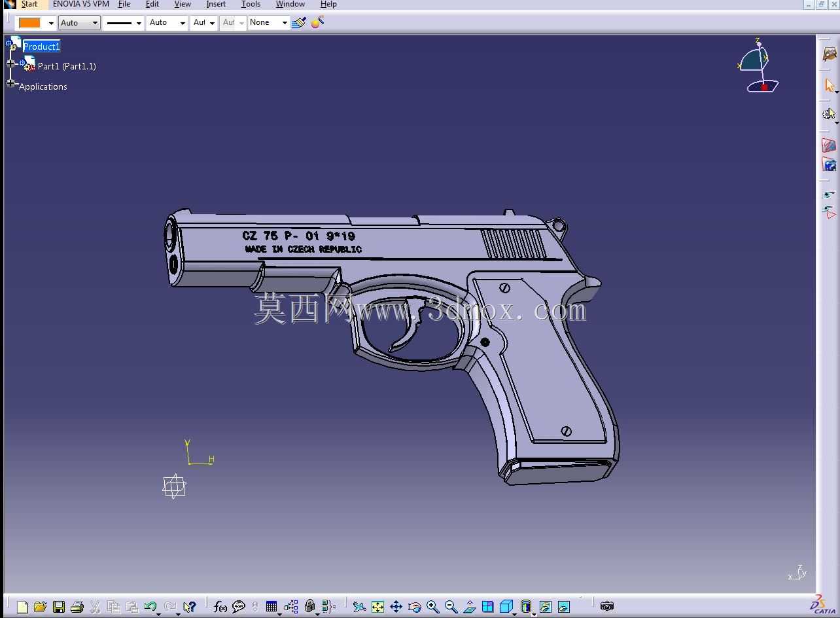This screenshot has height=618, width=840.
Task: Expand the Part1 (Part1.1) tree node
Action: [x=10, y=64]
